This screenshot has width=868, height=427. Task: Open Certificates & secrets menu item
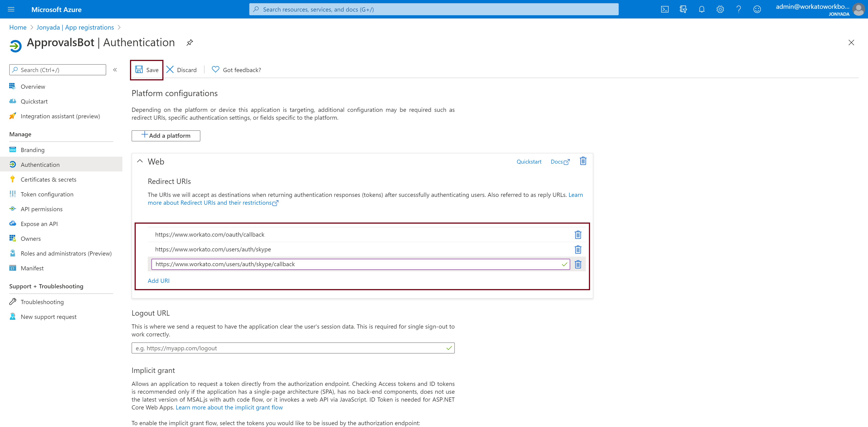coord(48,180)
